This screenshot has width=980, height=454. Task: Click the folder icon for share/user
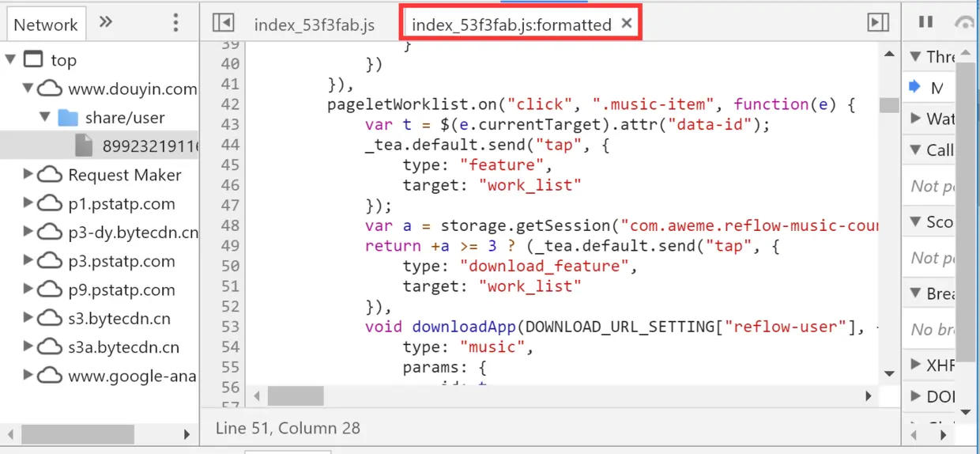69,118
